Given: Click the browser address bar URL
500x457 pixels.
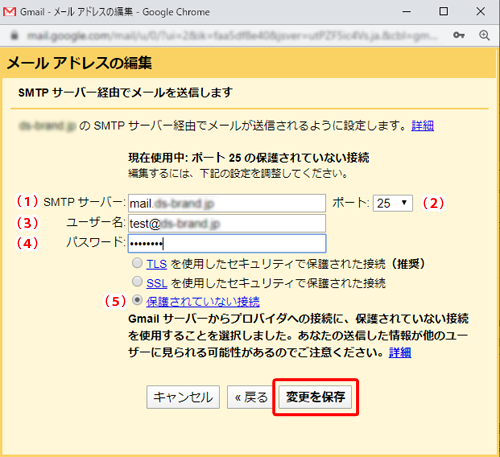Looking at the screenshot, I should [232, 35].
